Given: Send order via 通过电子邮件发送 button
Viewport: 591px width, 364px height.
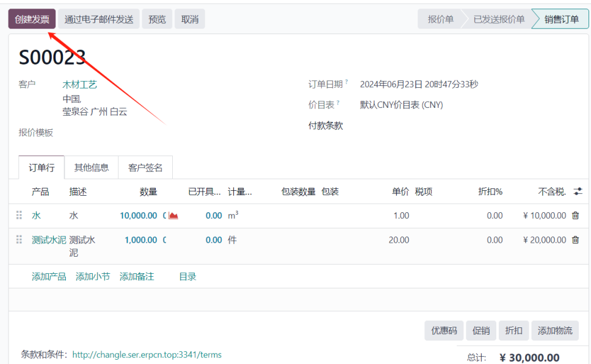Looking at the screenshot, I should (x=99, y=19).
